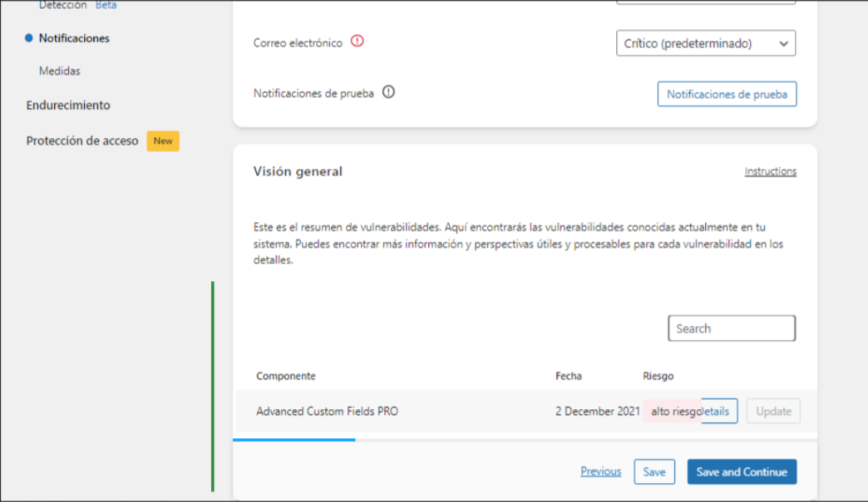Click the Update button for ACF PRO
This screenshot has width=868, height=502.
click(773, 411)
